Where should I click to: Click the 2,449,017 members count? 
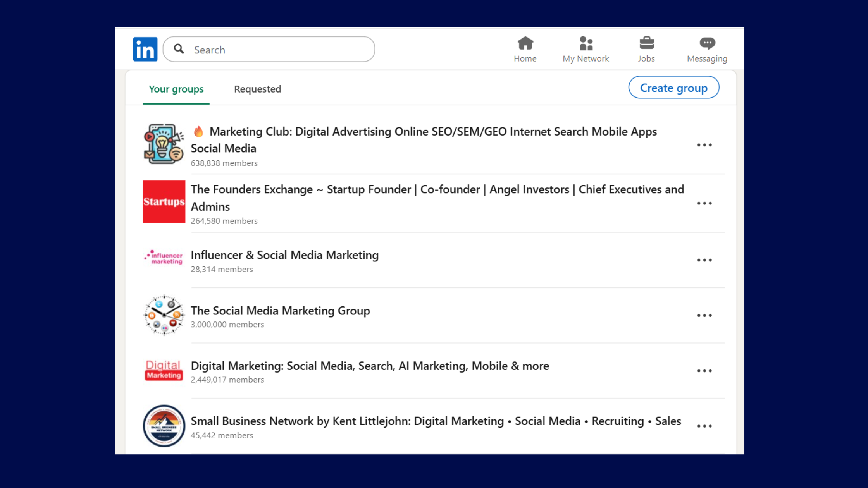[227, 380]
